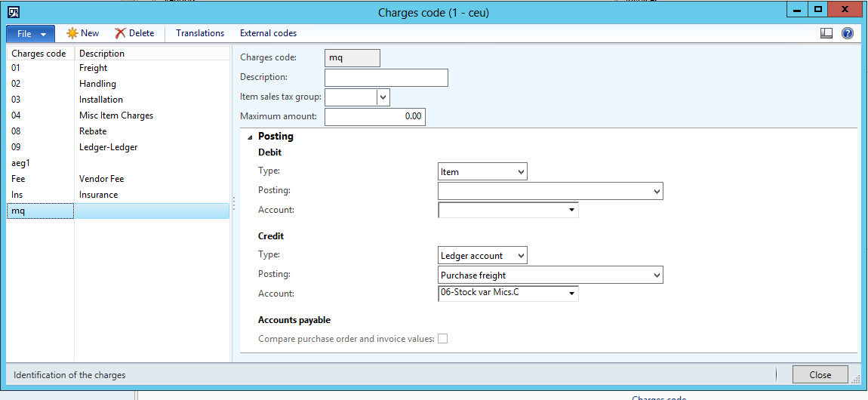
Task: Select the Vendor Fee row in list
Action: (101, 179)
